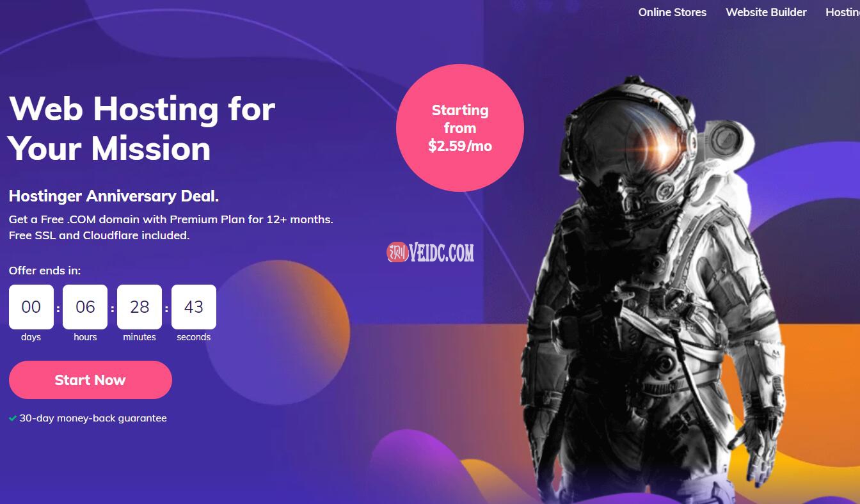Click the Free .COM domain description text
The width and height of the screenshot is (860, 504).
pyautogui.click(x=171, y=227)
